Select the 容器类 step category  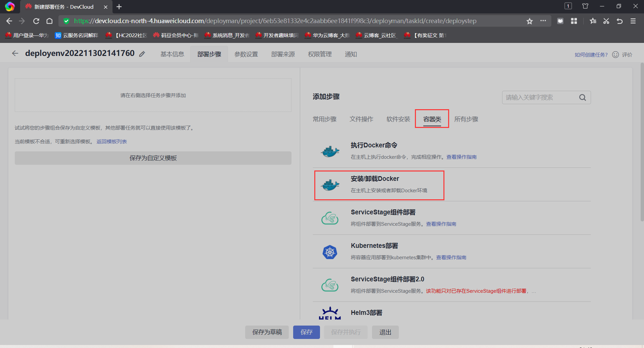point(432,119)
